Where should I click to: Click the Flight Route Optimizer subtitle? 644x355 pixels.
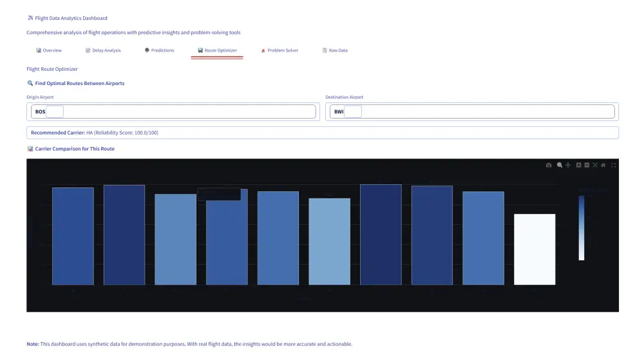(x=52, y=69)
